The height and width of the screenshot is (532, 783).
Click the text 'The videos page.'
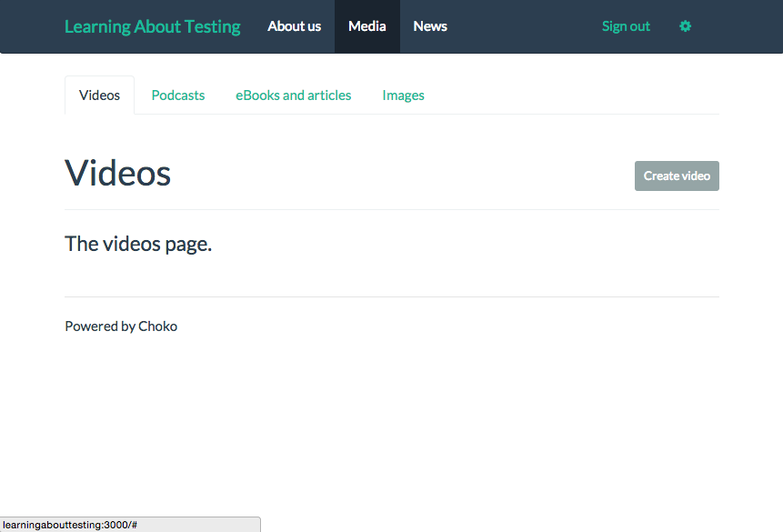click(x=138, y=244)
